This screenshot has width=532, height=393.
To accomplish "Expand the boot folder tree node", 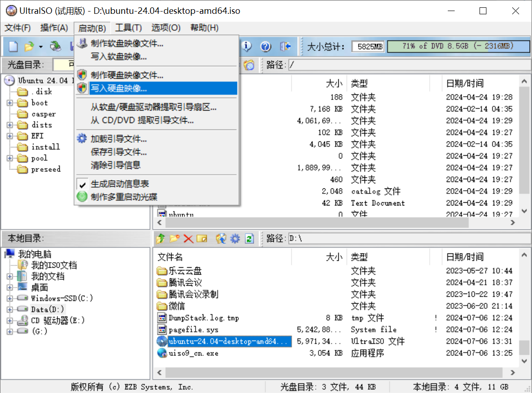I will point(10,103).
